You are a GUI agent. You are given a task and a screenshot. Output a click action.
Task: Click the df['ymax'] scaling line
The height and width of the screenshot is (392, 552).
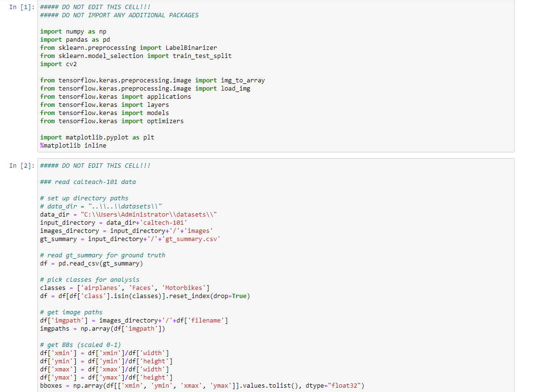pyautogui.click(x=106, y=377)
